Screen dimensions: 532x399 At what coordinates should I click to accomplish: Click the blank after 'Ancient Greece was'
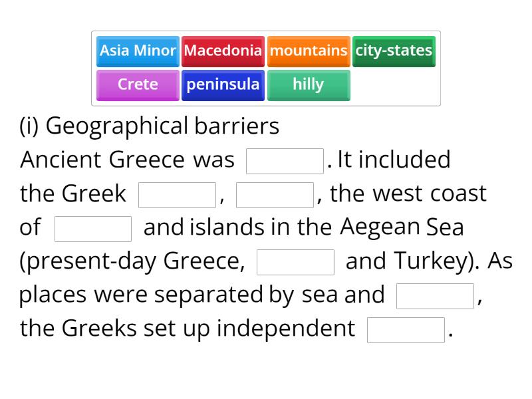point(285,160)
